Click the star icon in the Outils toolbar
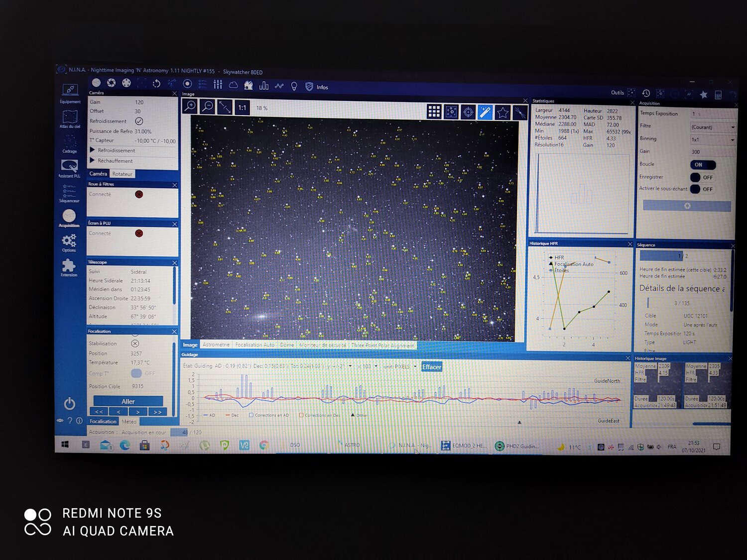747x560 pixels. click(703, 95)
